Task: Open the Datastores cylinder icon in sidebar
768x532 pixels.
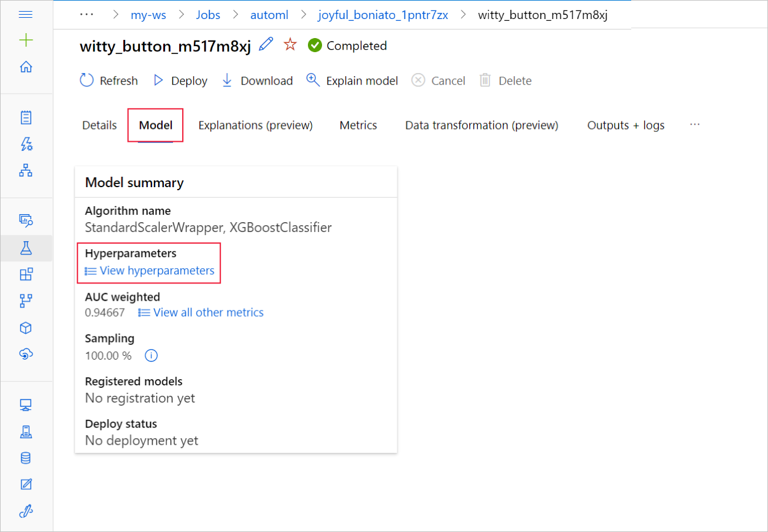Action: click(x=26, y=458)
